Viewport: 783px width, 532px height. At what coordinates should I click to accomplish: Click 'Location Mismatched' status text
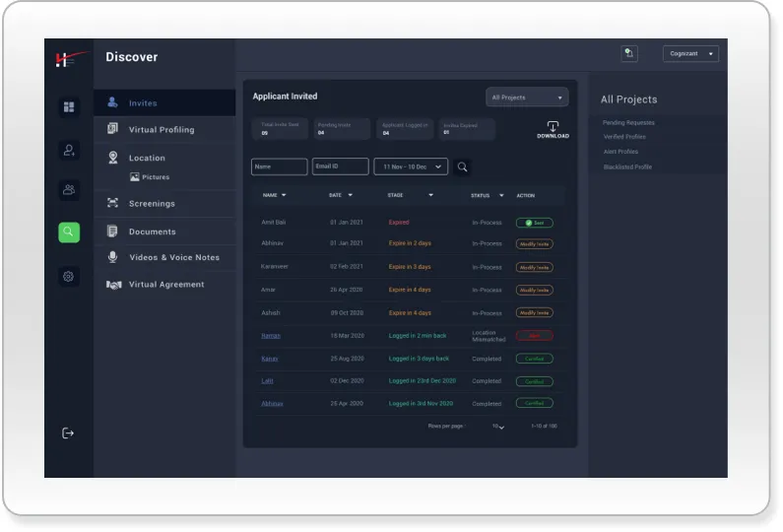coord(489,336)
